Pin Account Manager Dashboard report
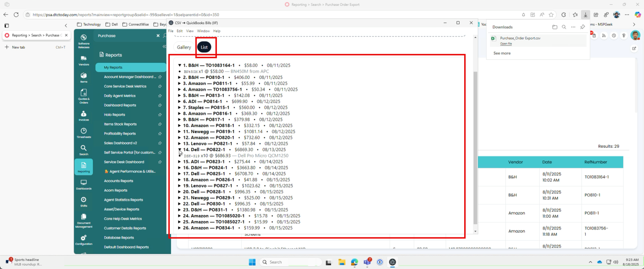This screenshot has height=269, width=644. coord(160,77)
